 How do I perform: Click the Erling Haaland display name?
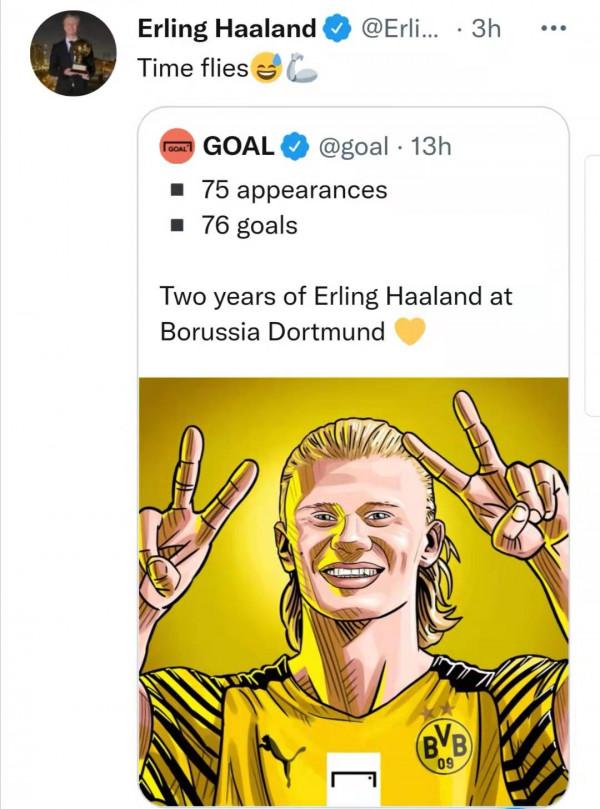click(x=226, y=29)
